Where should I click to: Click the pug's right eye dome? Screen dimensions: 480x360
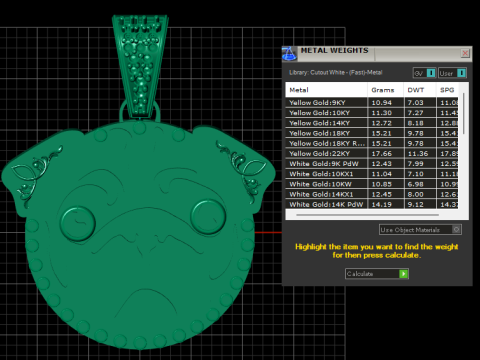208,217
